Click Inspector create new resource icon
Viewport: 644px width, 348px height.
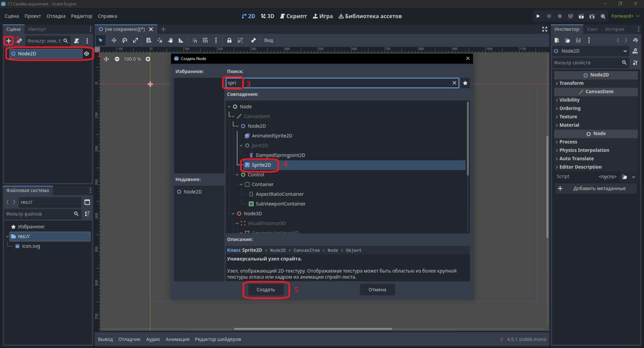click(x=557, y=40)
